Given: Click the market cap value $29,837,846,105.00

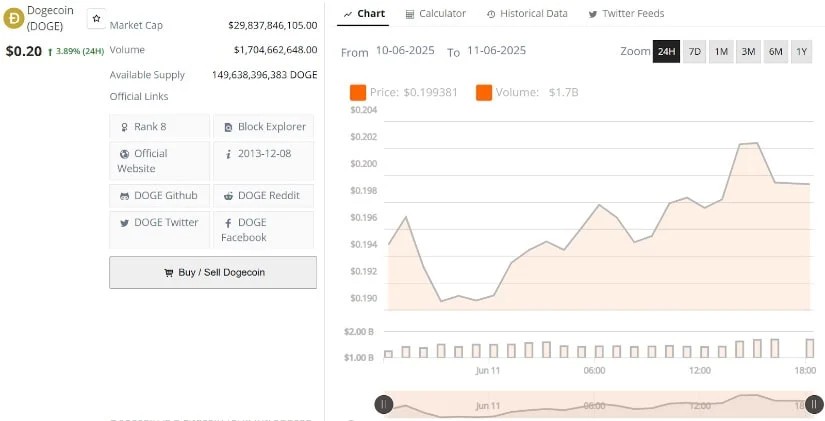Looking at the screenshot, I should click(x=273, y=25).
